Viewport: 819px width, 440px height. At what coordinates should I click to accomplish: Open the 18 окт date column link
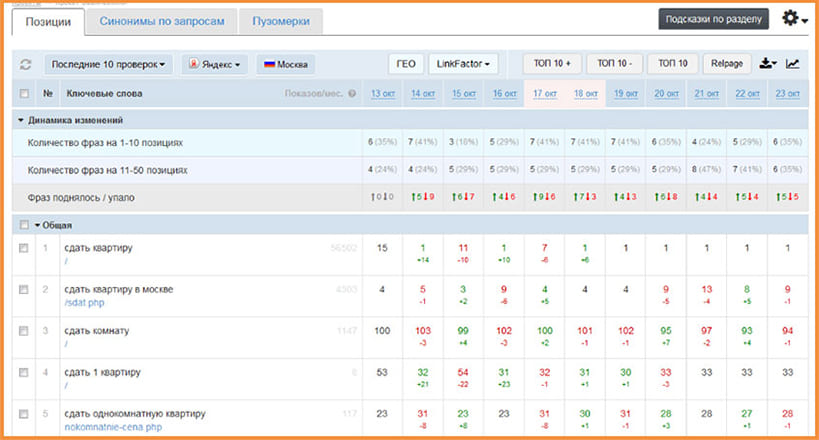(x=586, y=94)
